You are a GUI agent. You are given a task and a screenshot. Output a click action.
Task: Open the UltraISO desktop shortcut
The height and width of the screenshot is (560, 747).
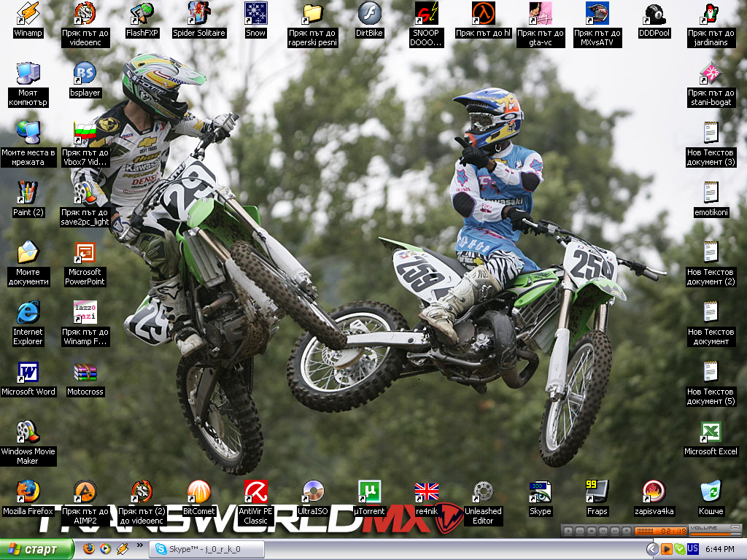(313, 493)
